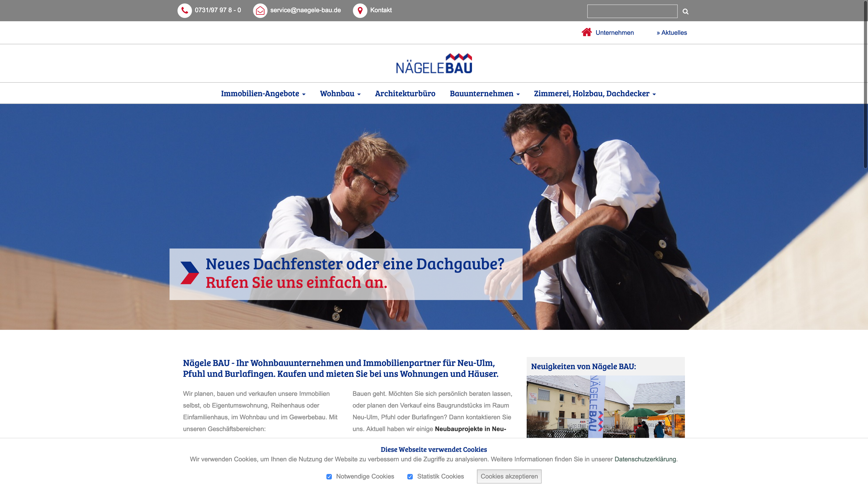Screen dimensions: 868x488
Task: Toggle the Notwendige Cookies checkbox
Action: (x=329, y=476)
